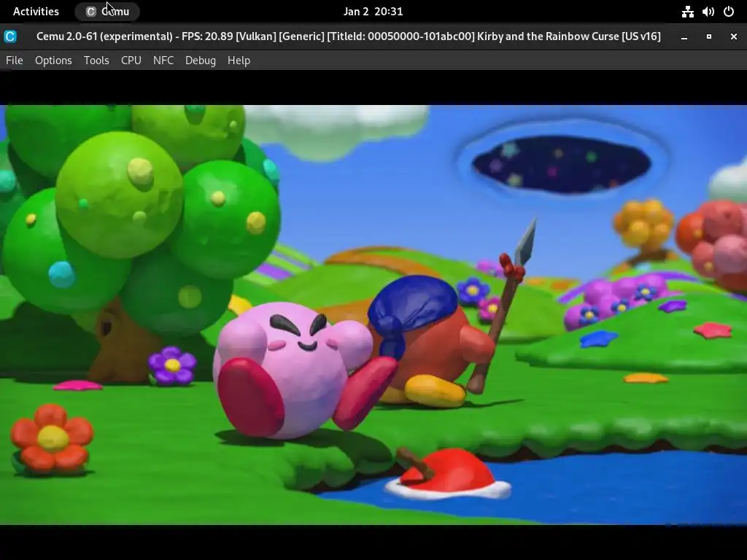
Task: Click Activities in the top bar
Action: [36, 12]
